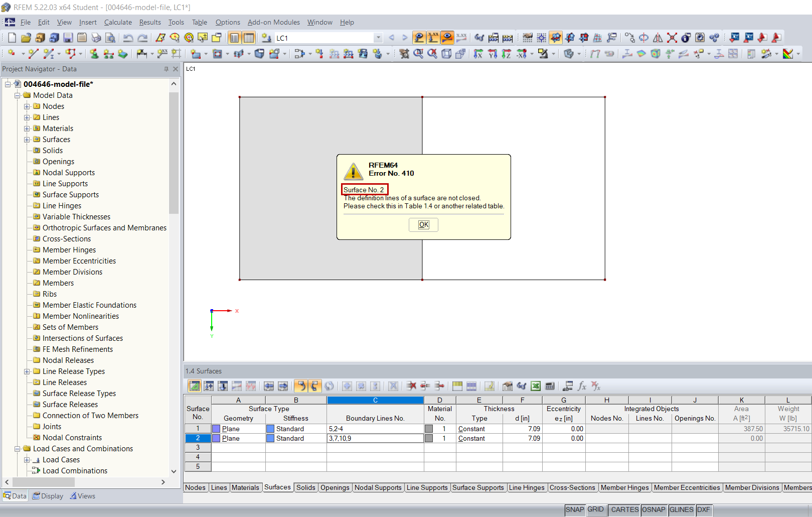Toggle SNAP mode in the status bar

pyautogui.click(x=575, y=509)
